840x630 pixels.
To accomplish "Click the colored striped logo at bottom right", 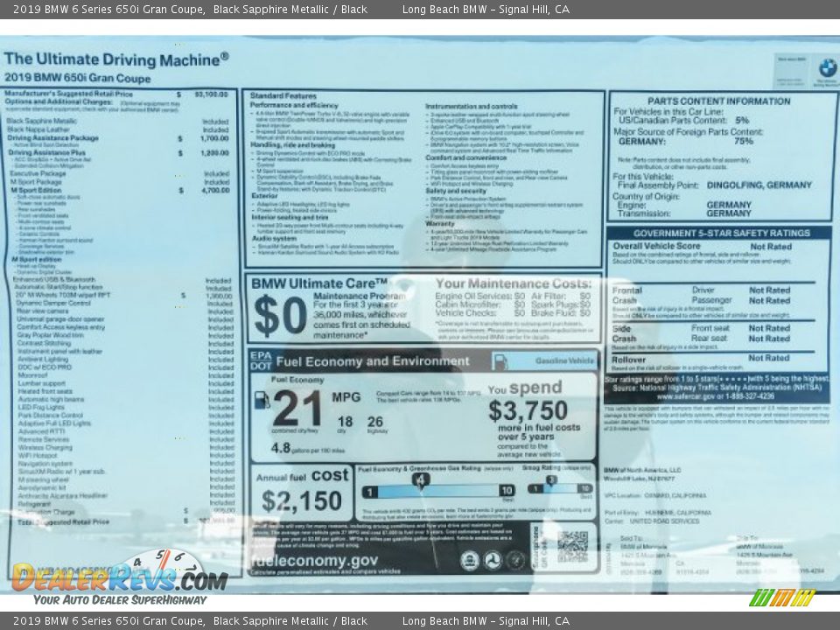I will [782, 598].
